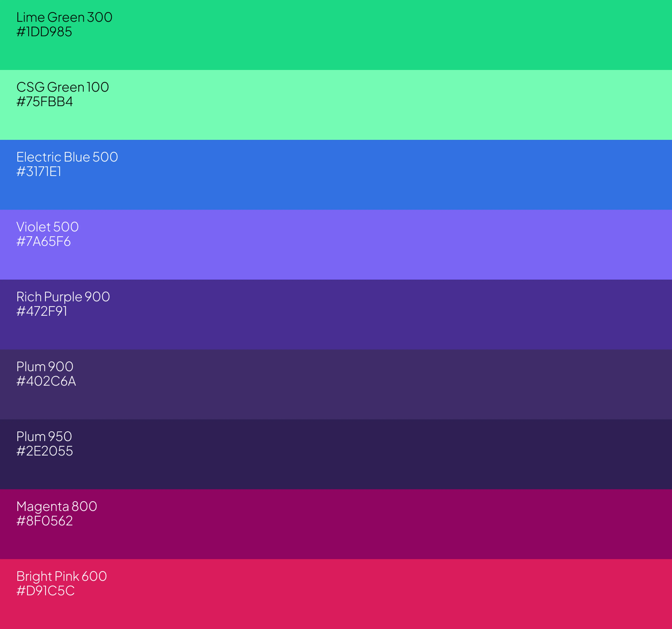
Task: Select the #3171E1 hex value text
Action: (39, 172)
